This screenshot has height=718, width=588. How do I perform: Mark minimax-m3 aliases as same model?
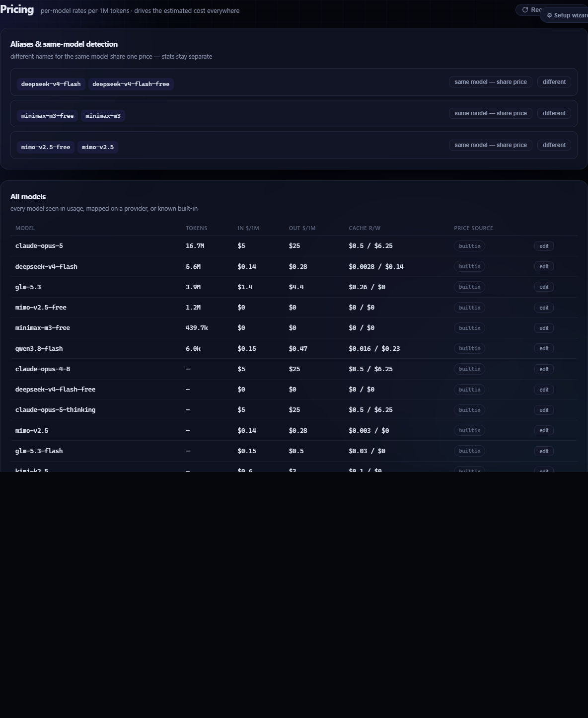point(491,113)
